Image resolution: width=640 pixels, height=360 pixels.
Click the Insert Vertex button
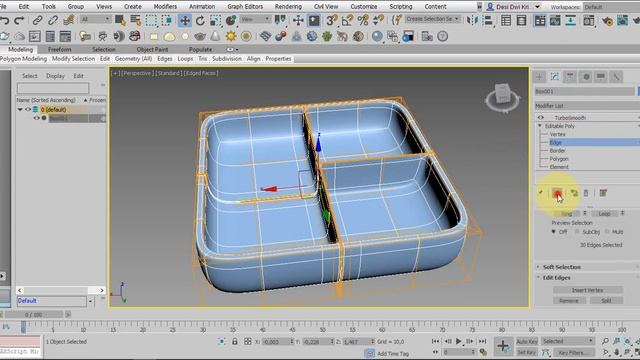[x=588, y=290]
